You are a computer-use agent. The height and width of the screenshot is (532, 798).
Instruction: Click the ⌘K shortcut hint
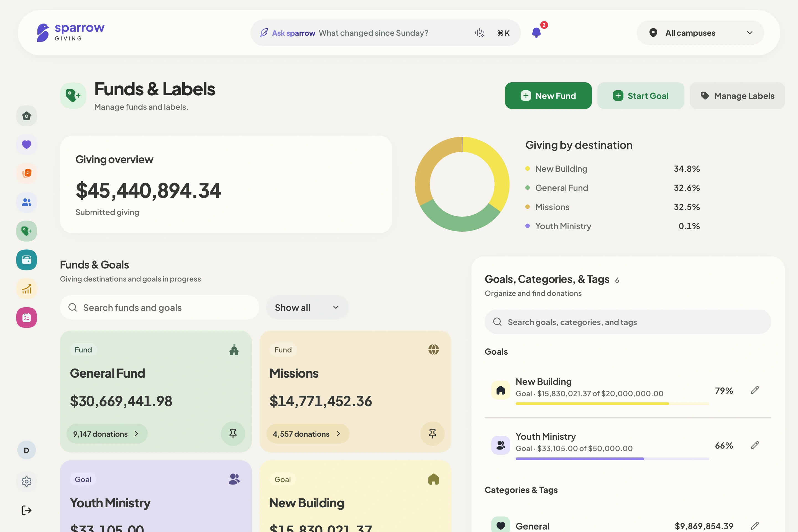tap(503, 33)
